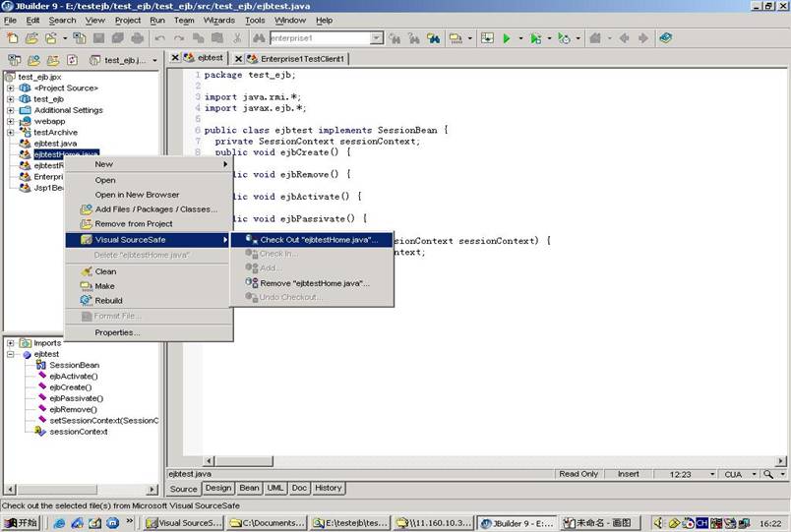Viewport: 791px width, 532px height.
Task: Switch to the UML tab
Action: [x=274, y=488]
